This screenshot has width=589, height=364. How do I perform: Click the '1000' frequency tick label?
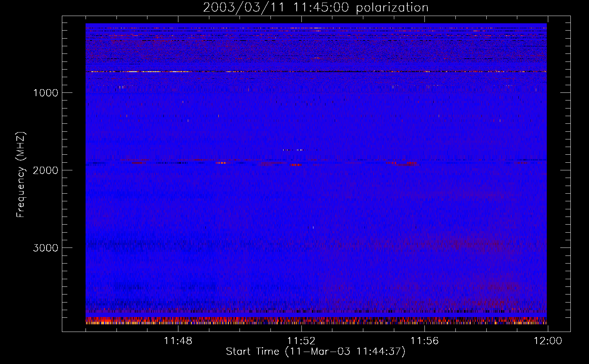click(46, 93)
